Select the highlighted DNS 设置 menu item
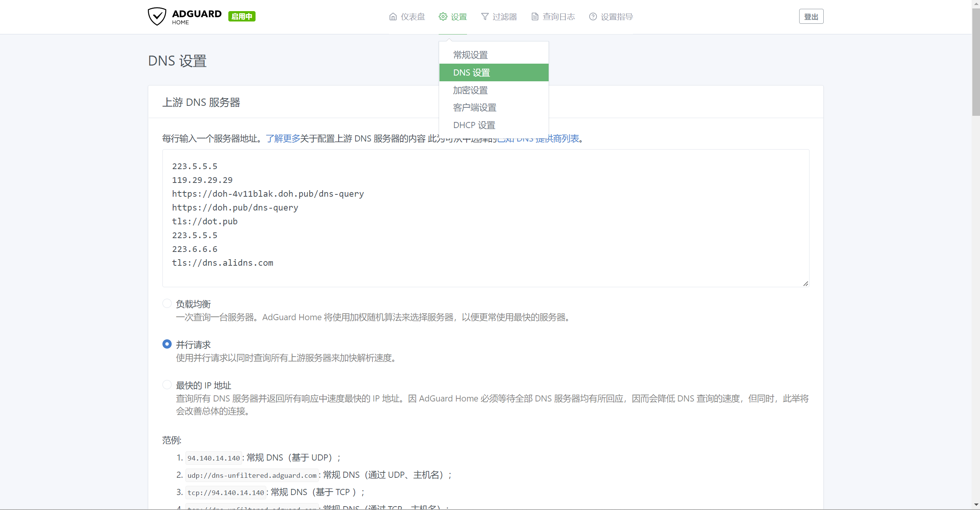 click(472, 72)
